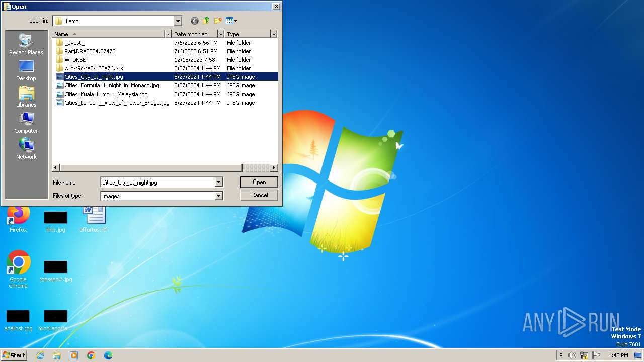Screen dimensions: 644x362
Task: Click the taskbar clock 1:45 PM
Action: coord(618,355)
